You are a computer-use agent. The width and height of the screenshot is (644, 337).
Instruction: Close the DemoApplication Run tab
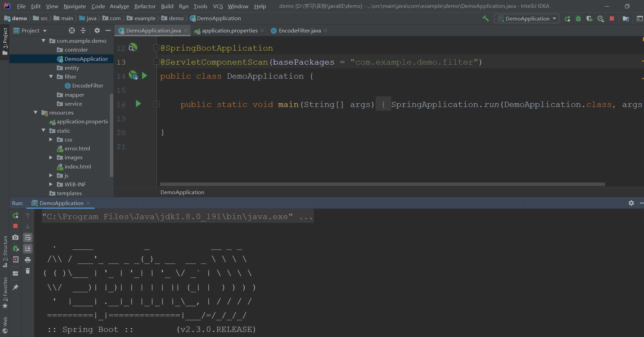click(88, 203)
